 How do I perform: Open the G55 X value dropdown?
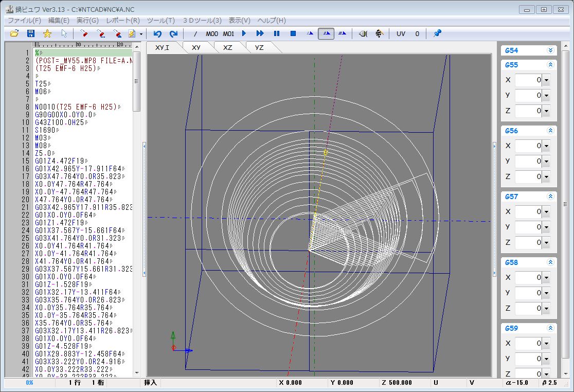click(x=546, y=80)
